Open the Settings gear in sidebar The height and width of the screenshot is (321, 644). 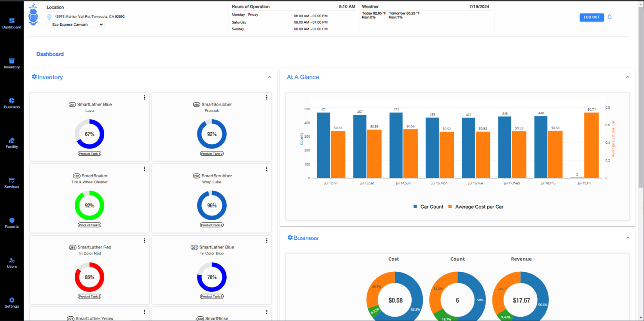click(12, 300)
